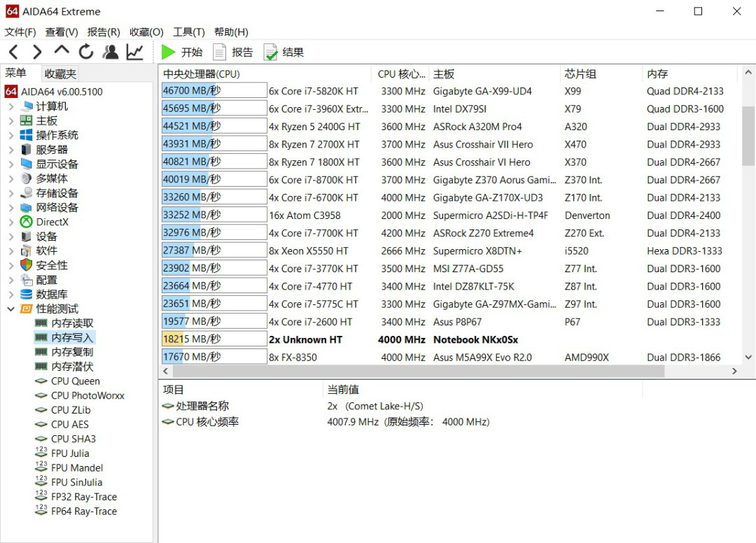
Task: Select the 处理器名称 detail row
Action: click(x=400, y=406)
